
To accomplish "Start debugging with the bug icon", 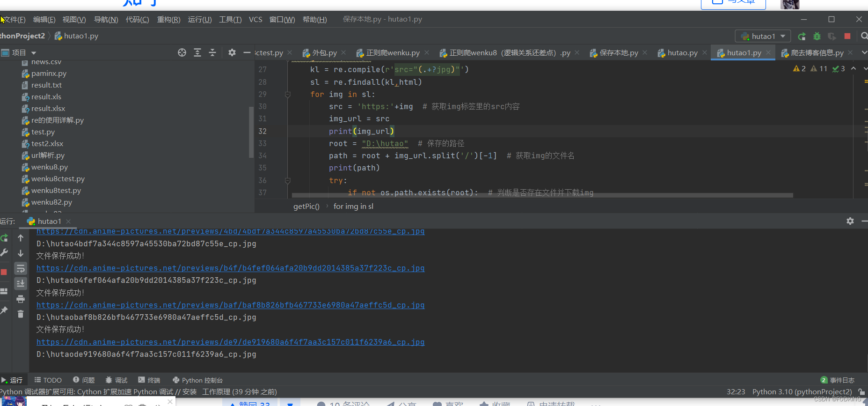I will [x=817, y=37].
